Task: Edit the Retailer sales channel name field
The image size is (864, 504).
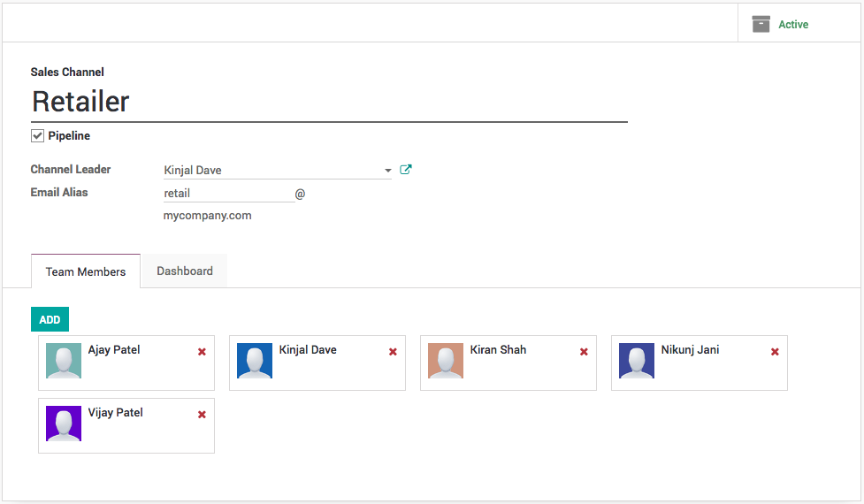Action: click(x=328, y=102)
